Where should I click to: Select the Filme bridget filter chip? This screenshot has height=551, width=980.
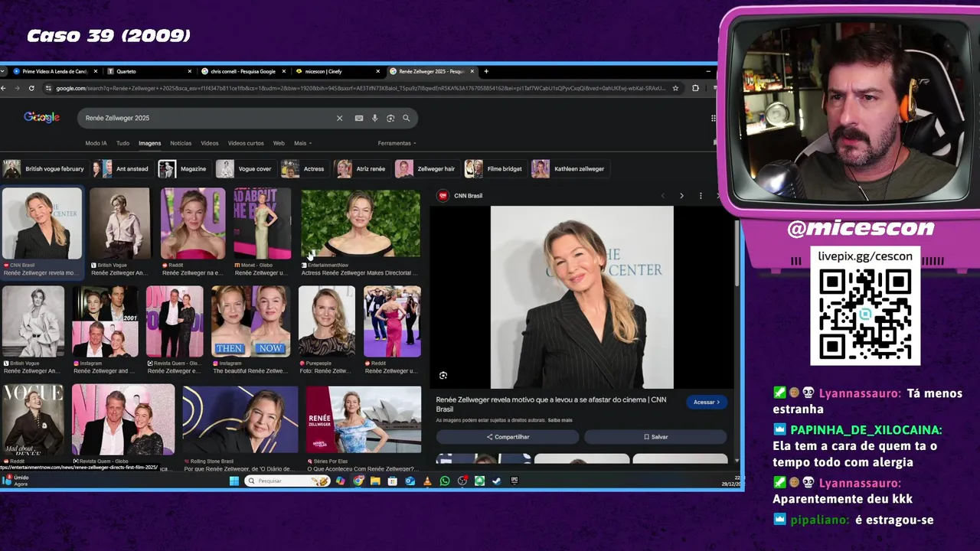click(495, 169)
